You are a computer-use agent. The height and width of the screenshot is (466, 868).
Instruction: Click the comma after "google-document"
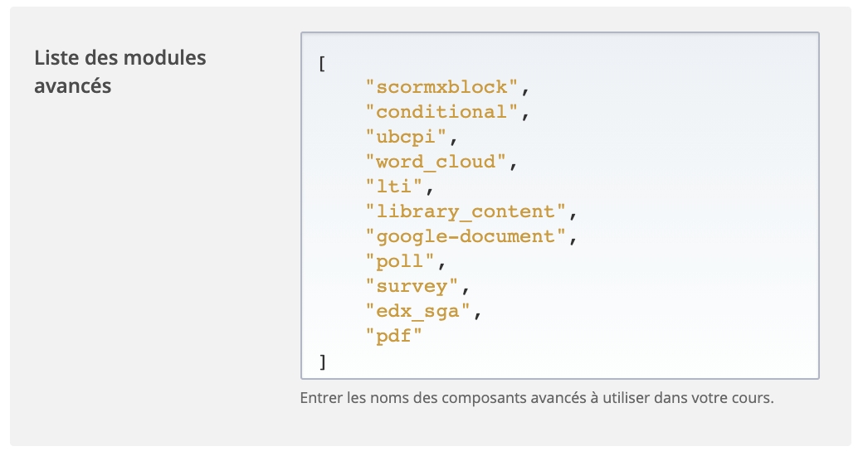573,238
